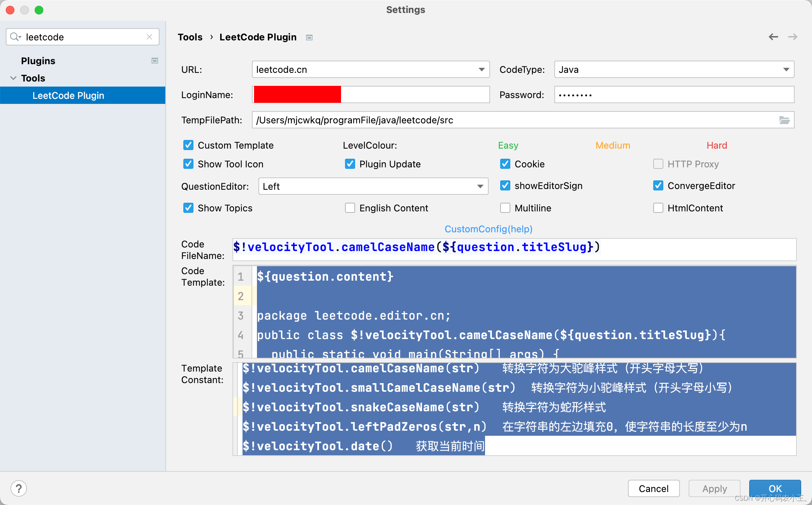This screenshot has width=812, height=505.
Task: Click the Cancel button
Action: coord(654,488)
